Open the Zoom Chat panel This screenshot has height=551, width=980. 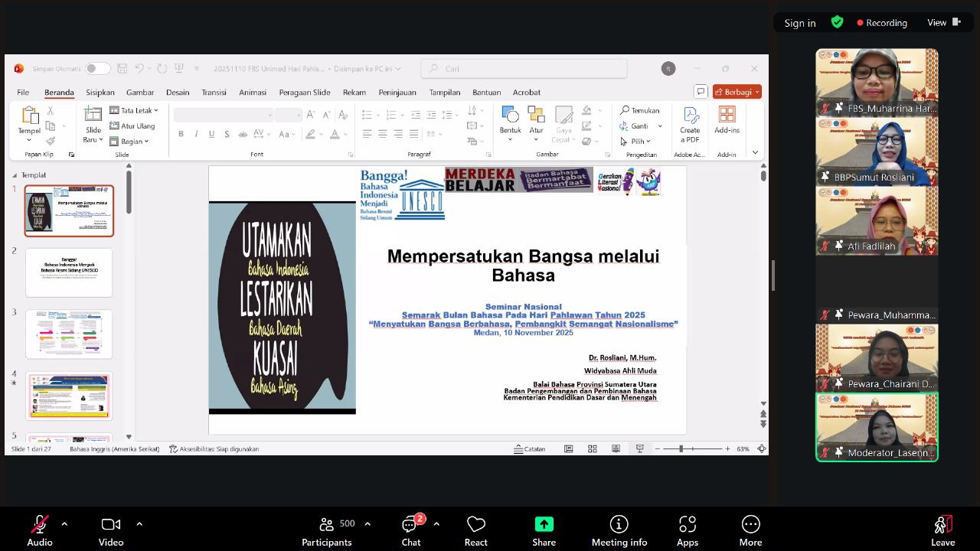point(410,524)
